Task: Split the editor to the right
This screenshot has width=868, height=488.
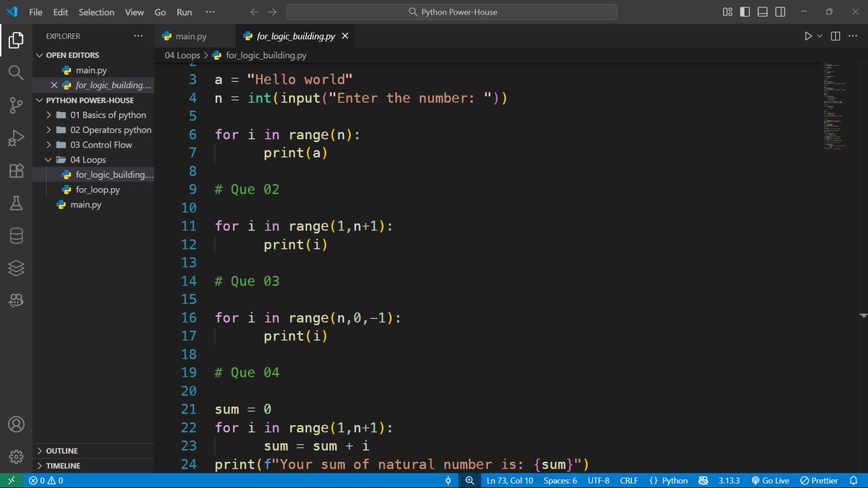Action: 835,36
